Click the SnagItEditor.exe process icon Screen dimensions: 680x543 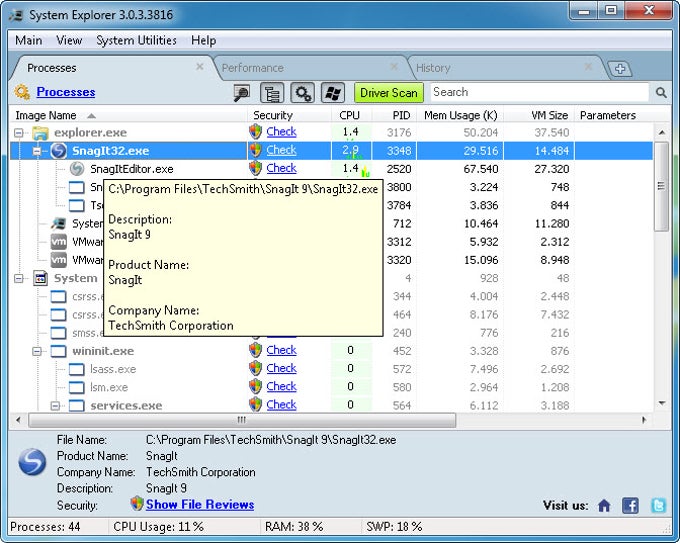77,169
